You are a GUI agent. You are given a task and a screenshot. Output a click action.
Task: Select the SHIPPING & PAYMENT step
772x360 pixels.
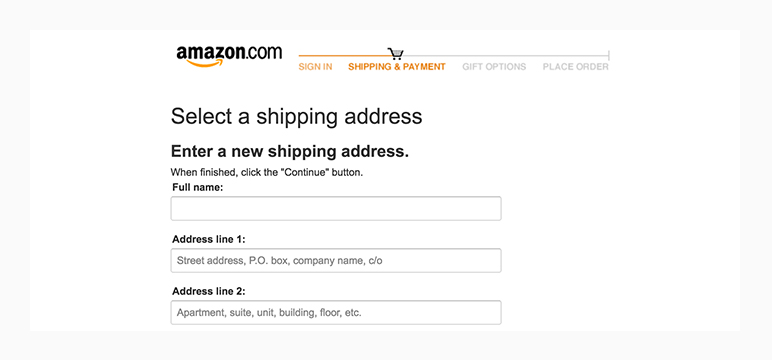click(x=397, y=67)
